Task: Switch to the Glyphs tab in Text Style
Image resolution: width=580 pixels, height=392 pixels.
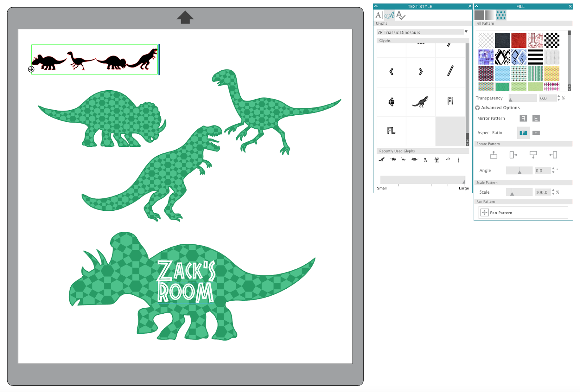Action: point(391,16)
